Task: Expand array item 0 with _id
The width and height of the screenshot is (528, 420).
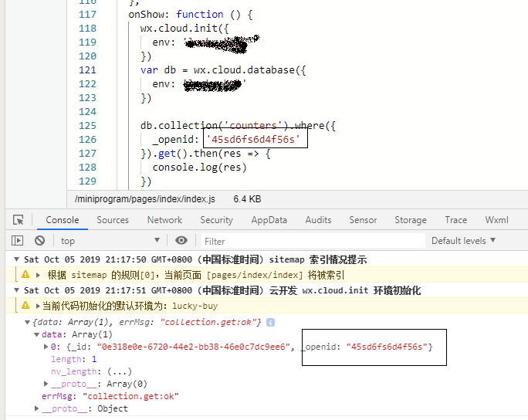Action: [46, 347]
